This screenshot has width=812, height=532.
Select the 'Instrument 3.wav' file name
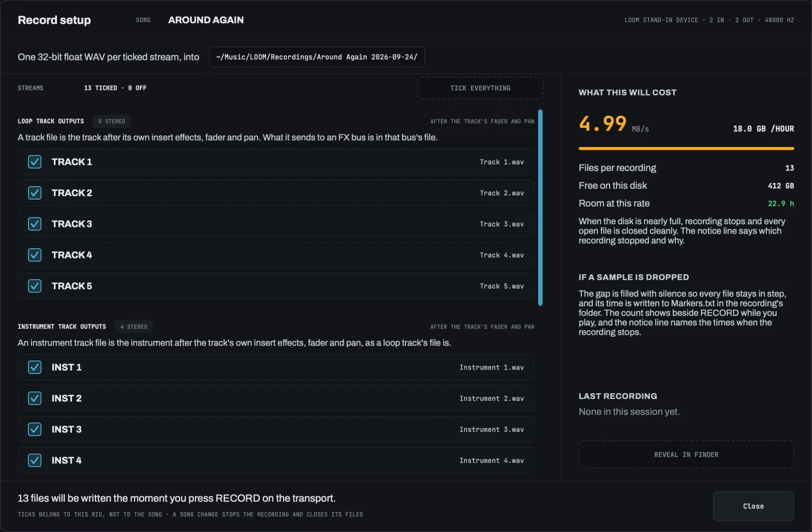492,429
